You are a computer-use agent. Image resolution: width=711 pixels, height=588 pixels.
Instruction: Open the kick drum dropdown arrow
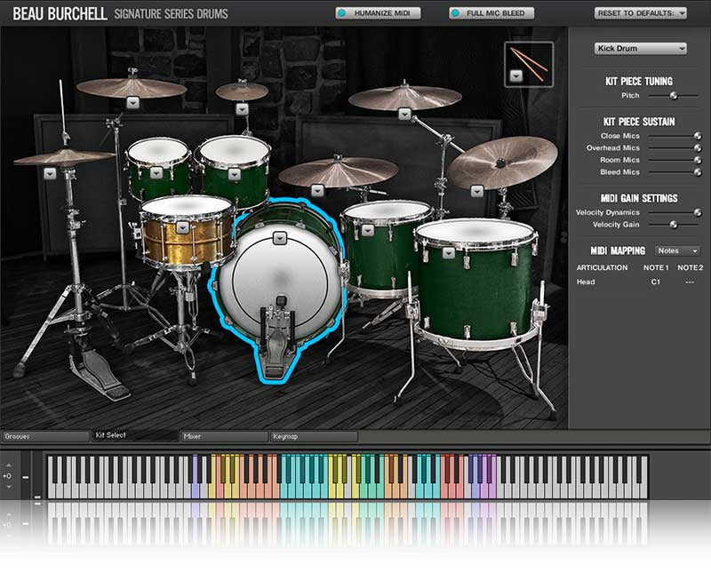(x=280, y=238)
